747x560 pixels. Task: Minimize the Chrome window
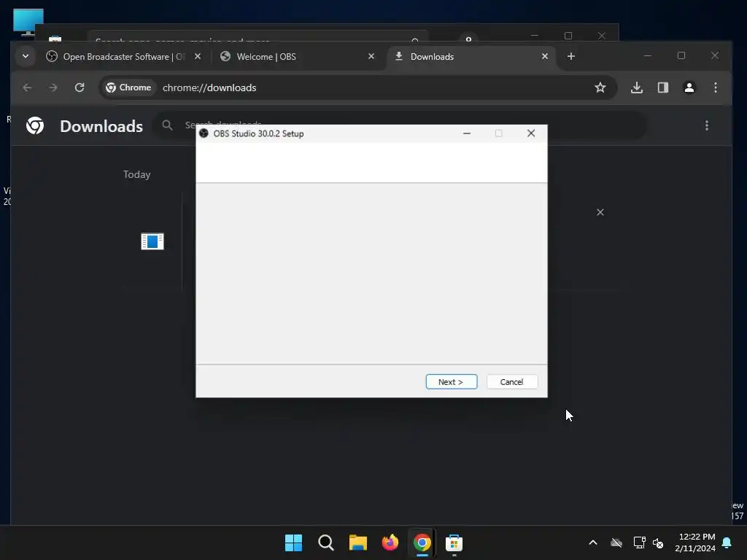(x=648, y=56)
